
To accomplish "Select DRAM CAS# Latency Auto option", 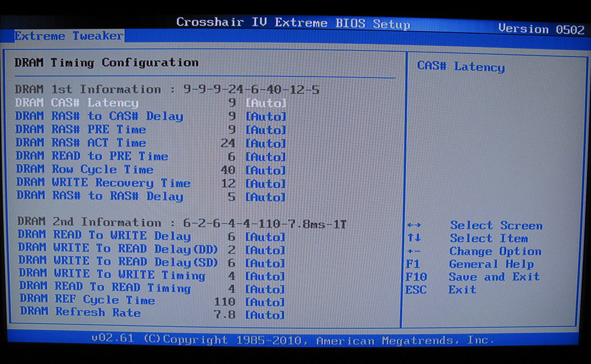I will (x=265, y=103).
